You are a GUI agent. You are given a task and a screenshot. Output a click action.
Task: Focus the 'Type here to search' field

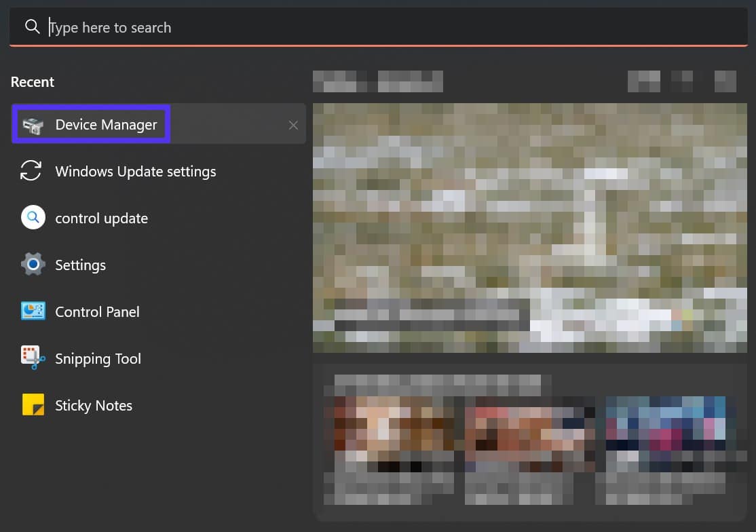394,27
